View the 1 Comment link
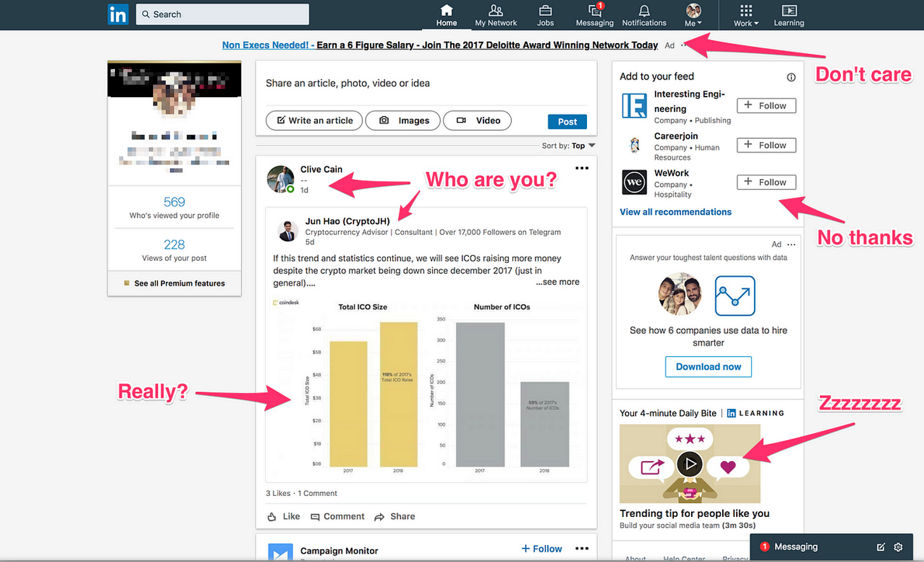The height and width of the screenshot is (562, 924). coord(317,493)
